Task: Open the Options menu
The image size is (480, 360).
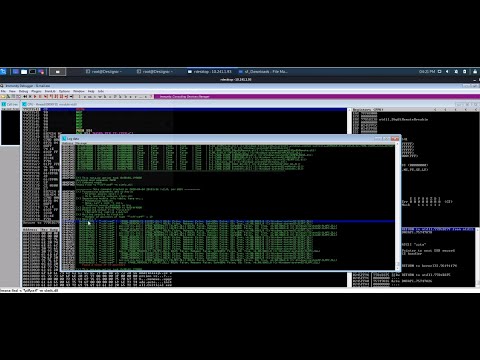Action: click(x=64, y=91)
